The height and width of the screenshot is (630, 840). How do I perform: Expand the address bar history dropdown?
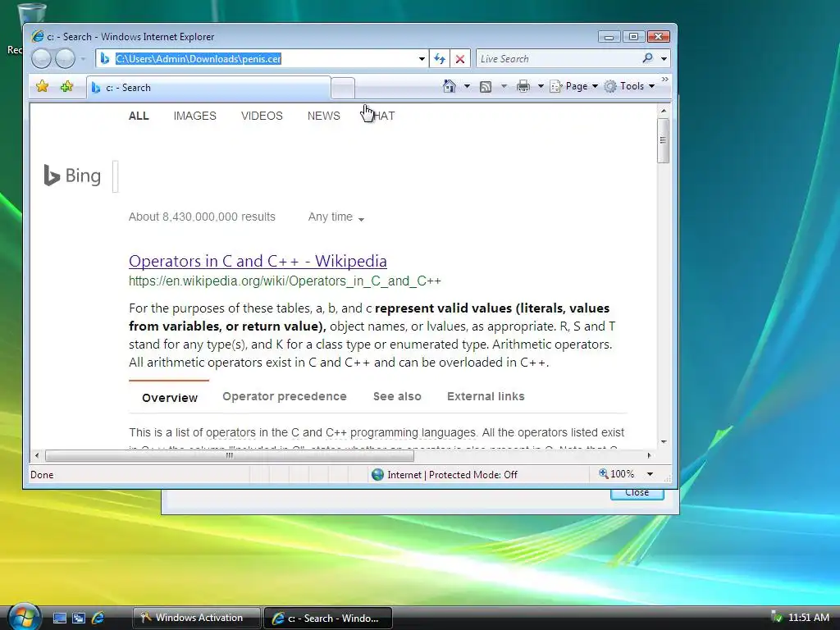[x=422, y=59]
